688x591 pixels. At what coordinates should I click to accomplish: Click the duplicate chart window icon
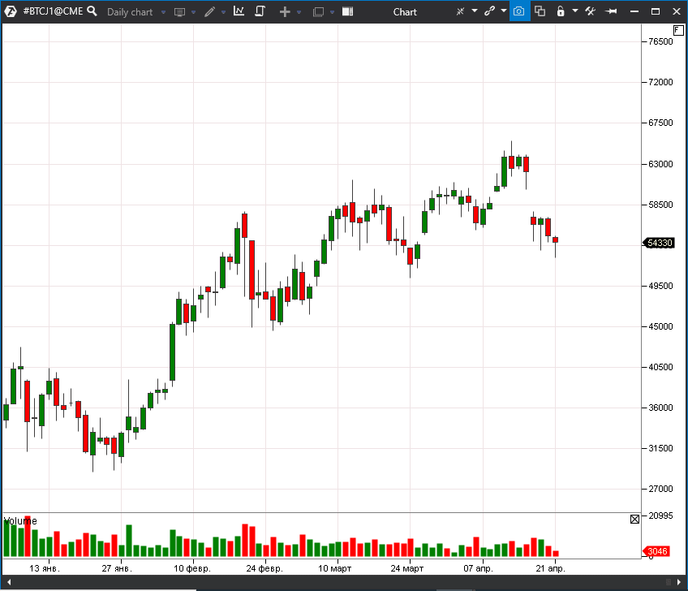click(x=540, y=12)
